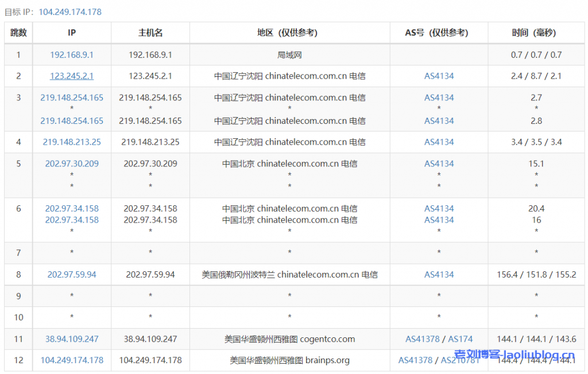The image size is (588, 374).
Task: Open the 38.94.109.247 link in hop 11
Action: point(71,338)
